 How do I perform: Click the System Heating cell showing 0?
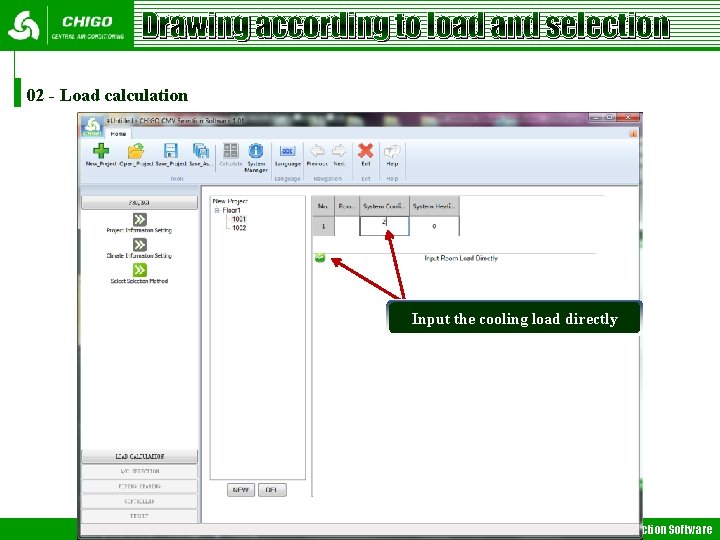[x=434, y=226]
